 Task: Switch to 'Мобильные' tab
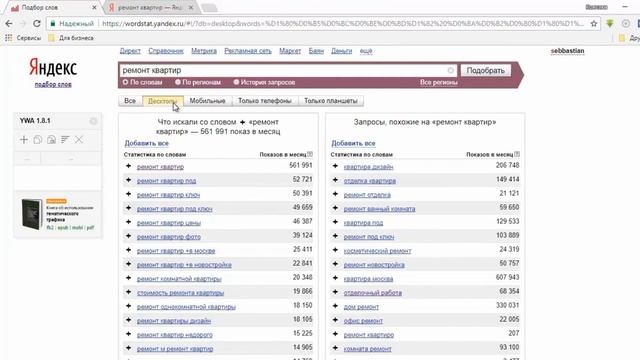(x=207, y=101)
